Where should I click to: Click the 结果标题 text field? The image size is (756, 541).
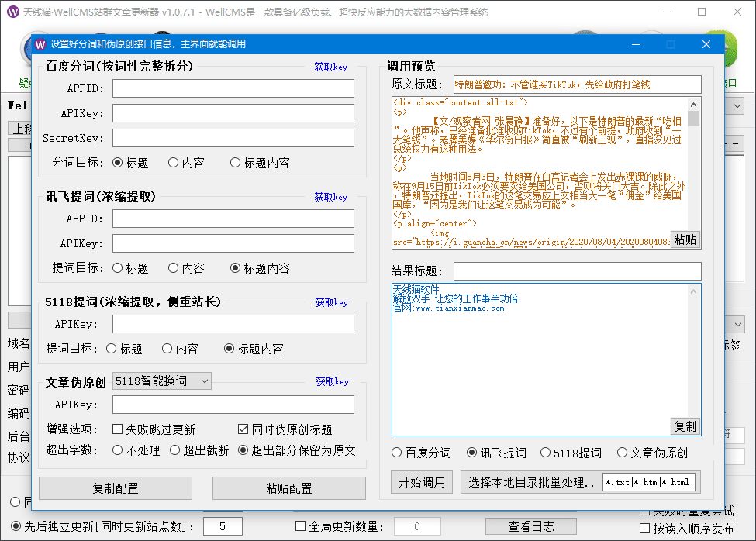click(x=577, y=271)
